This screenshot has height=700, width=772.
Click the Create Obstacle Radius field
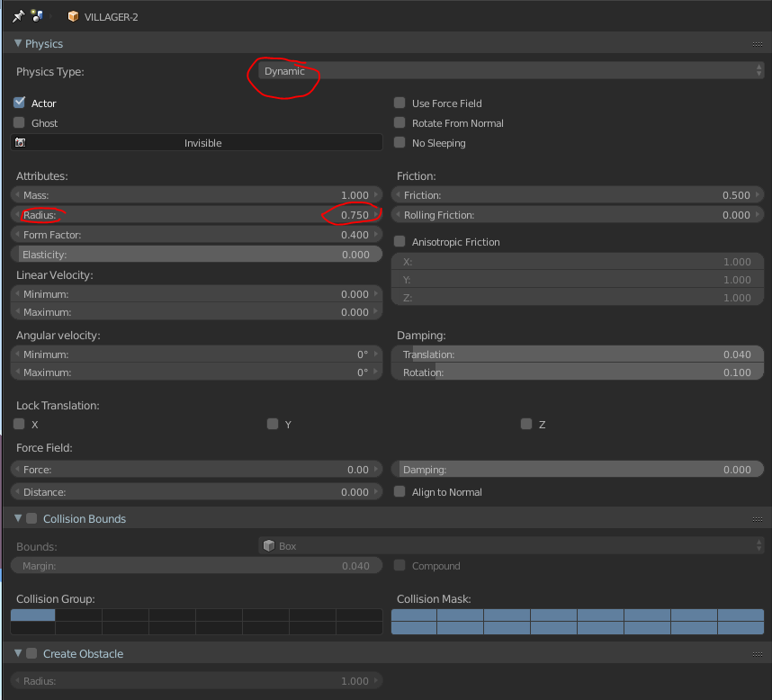coord(196,681)
